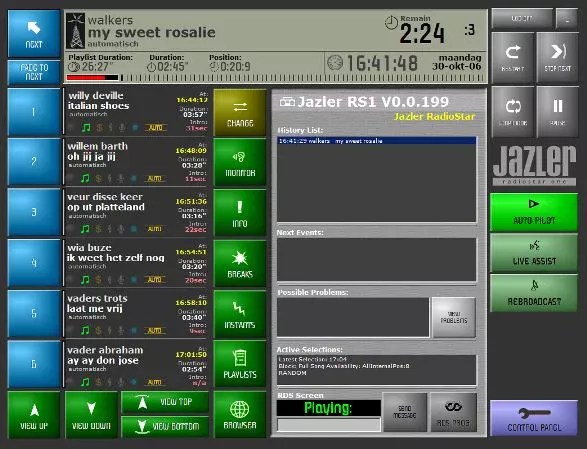Click green music note icon on willy deville row

click(x=86, y=128)
